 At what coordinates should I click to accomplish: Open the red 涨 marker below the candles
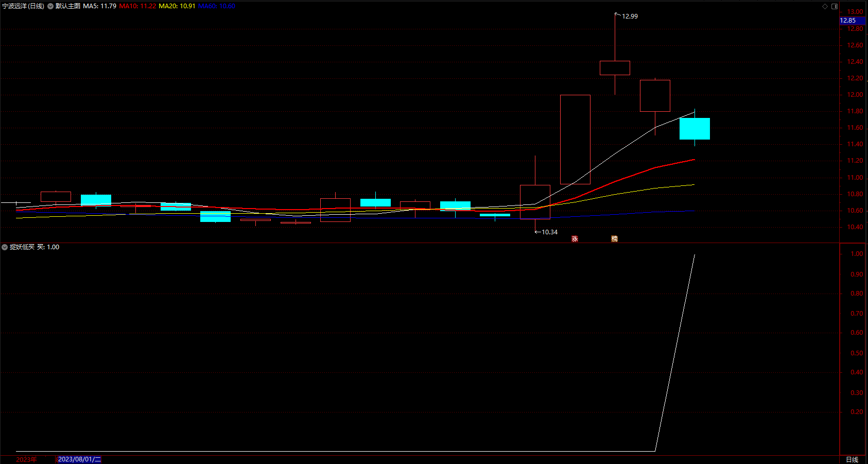coord(575,239)
